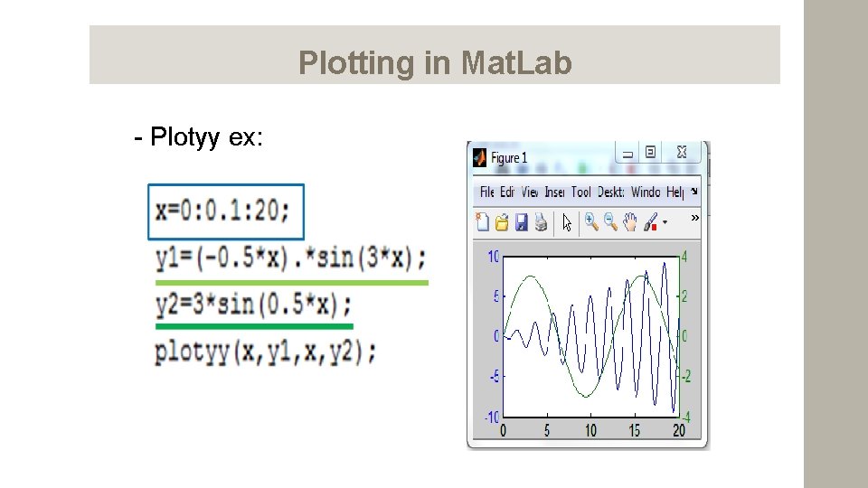Click code line y2=3*sin(0.5*x);
Viewport: 868px width, 488px height.
point(253,305)
